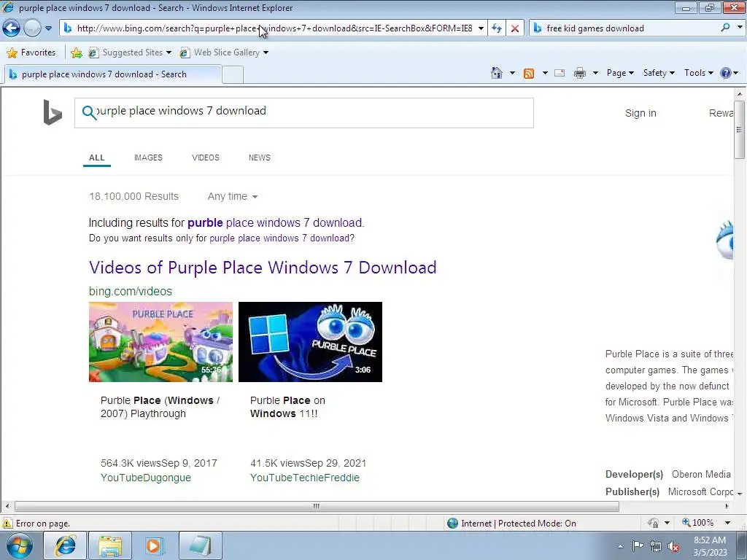Click the network tray icon

point(656,546)
